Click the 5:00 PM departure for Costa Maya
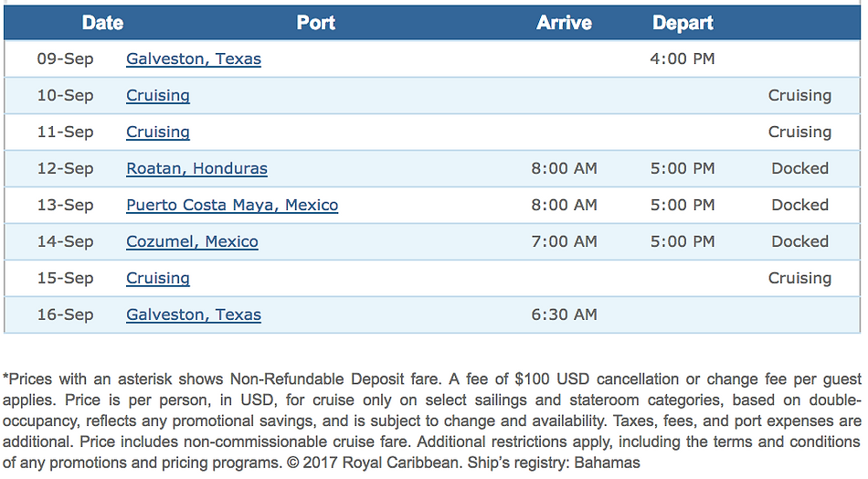The image size is (868, 479). [x=683, y=205]
